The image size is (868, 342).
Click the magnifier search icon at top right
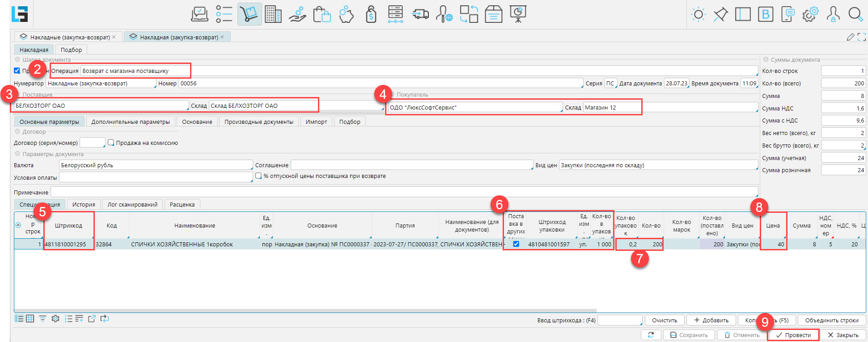point(855,14)
